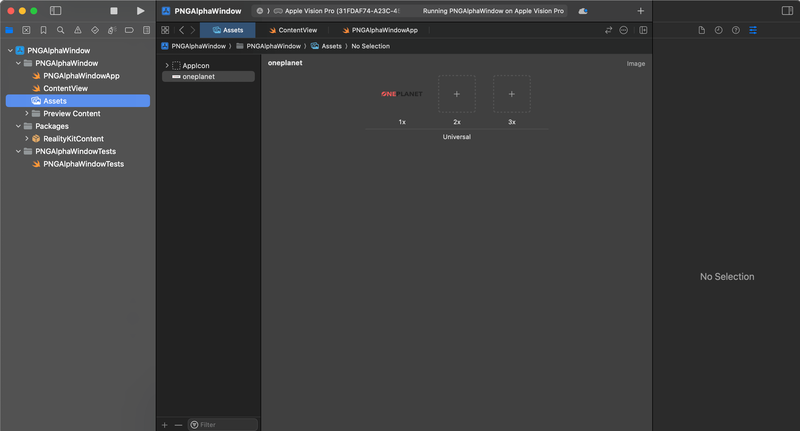
Task: Open the Bookmark navigator
Action: 43,30
